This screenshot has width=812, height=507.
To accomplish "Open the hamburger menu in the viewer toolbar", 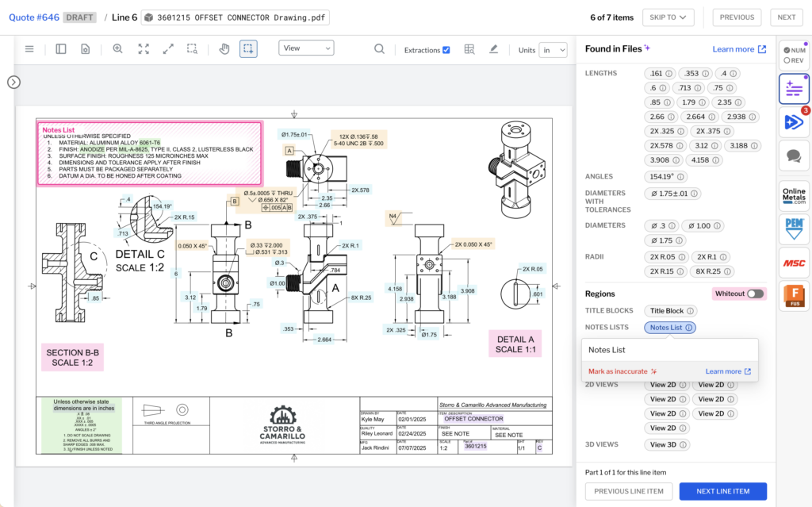I will pos(29,48).
